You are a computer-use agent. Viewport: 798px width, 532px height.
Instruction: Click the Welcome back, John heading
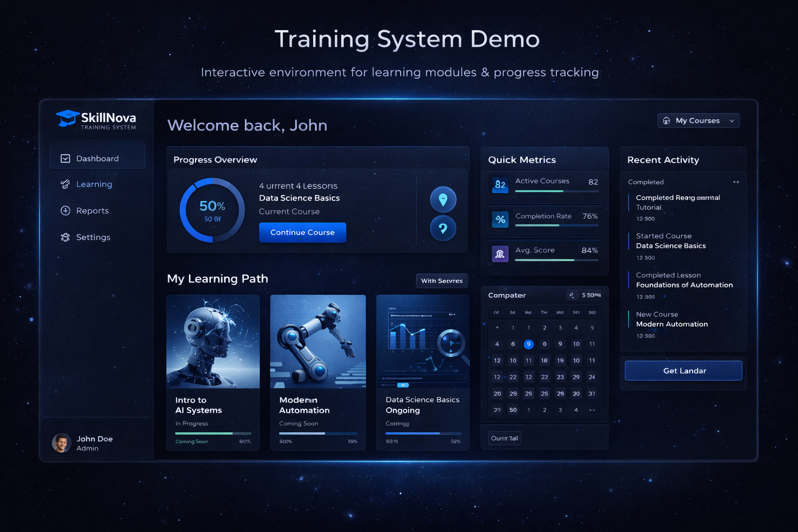point(247,125)
